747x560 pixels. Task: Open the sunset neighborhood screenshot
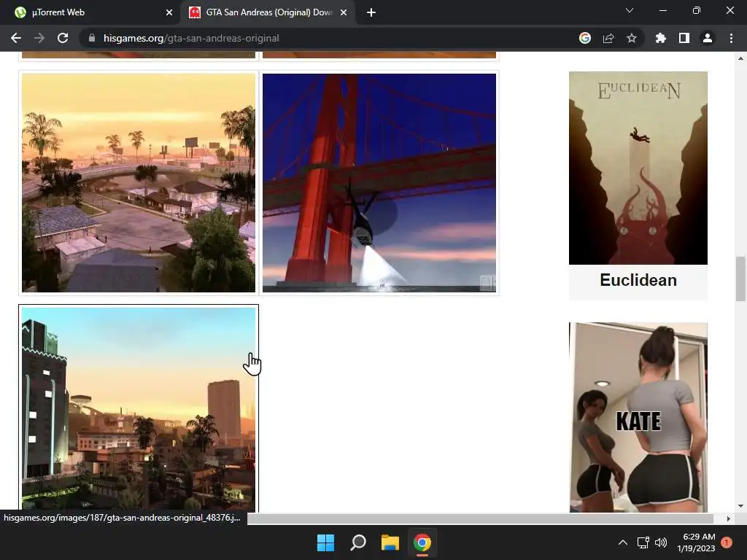tap(139, 183)
